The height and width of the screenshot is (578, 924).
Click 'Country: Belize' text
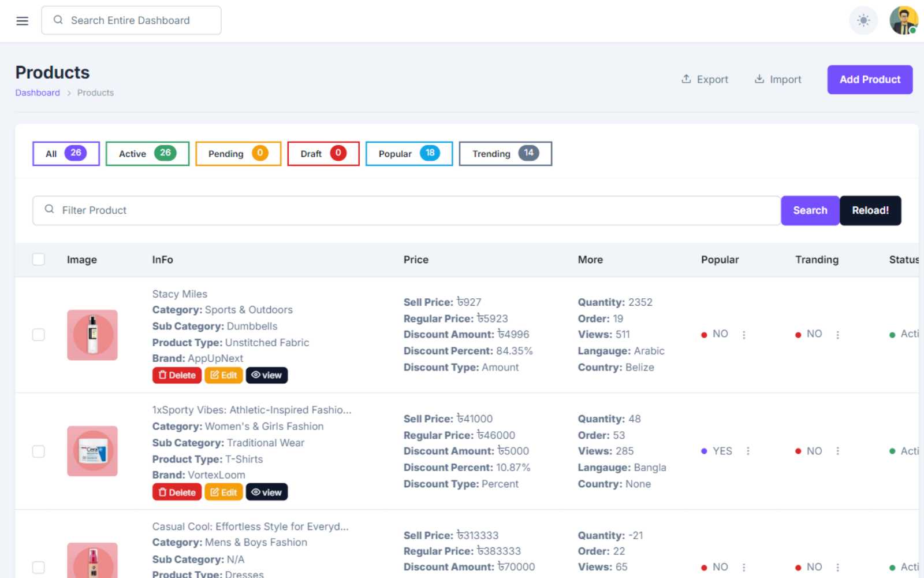(616, 367)
